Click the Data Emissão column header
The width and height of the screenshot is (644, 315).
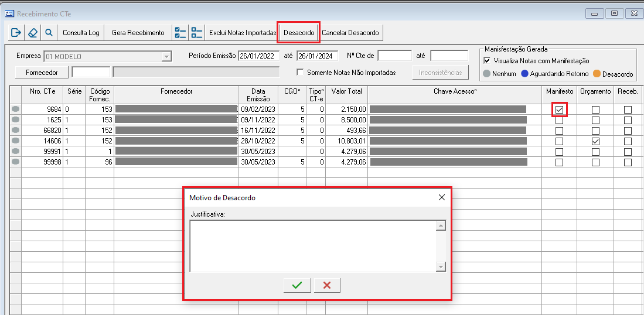click(x=258, y=95)
